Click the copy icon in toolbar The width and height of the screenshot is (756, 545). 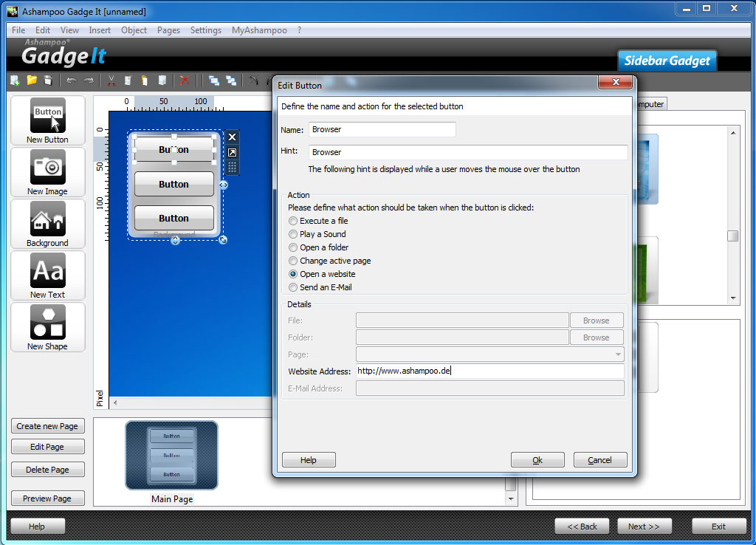click(x=128, y=80)
